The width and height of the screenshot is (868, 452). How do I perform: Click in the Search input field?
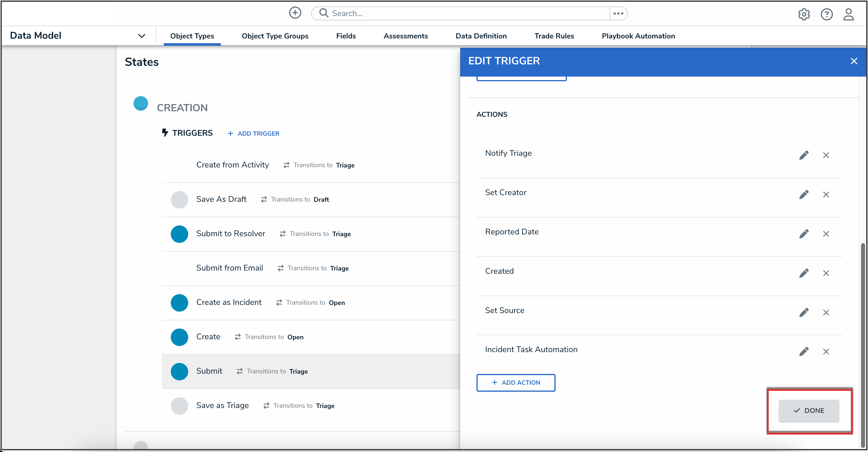(x=465, y=13)
